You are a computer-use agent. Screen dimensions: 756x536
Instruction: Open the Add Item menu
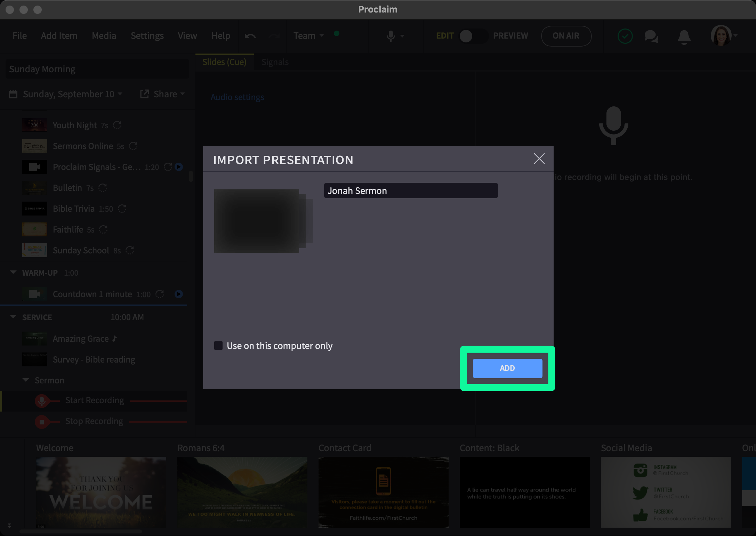pyautogui.click(x=59, y=36)
